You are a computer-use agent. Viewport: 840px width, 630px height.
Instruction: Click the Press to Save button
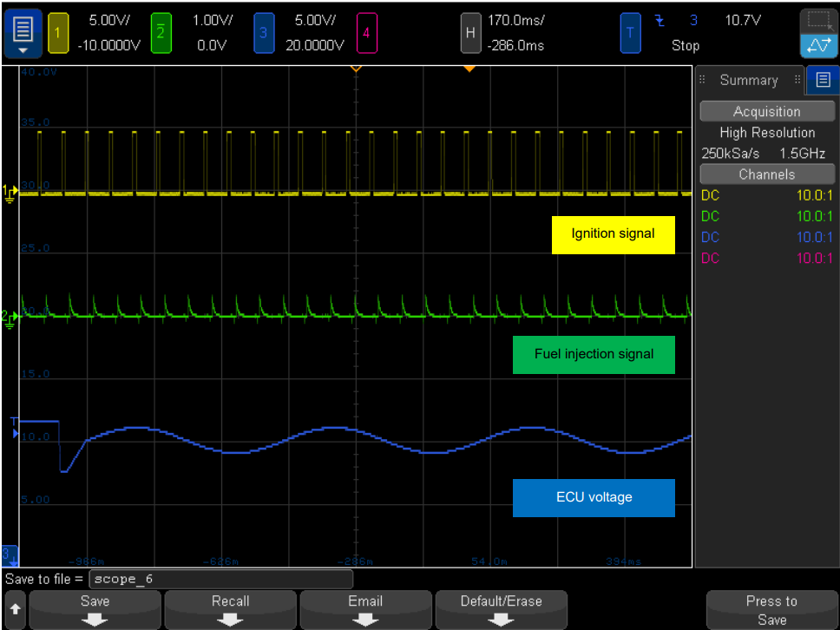772,610
